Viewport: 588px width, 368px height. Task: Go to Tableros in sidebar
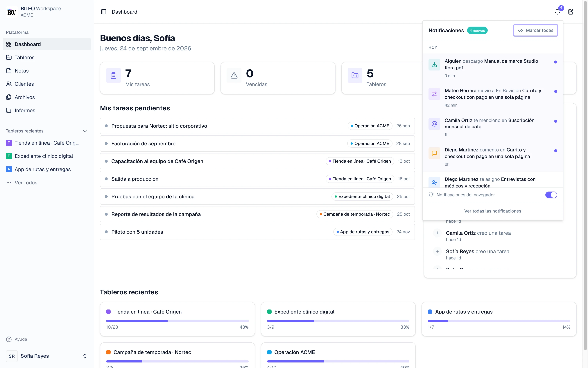47,57
